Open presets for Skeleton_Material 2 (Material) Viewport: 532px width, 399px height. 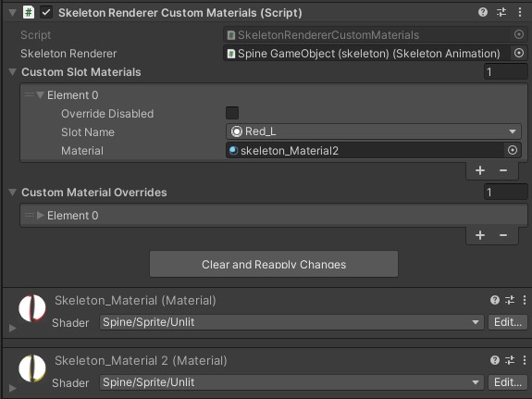tap(510, 360)
